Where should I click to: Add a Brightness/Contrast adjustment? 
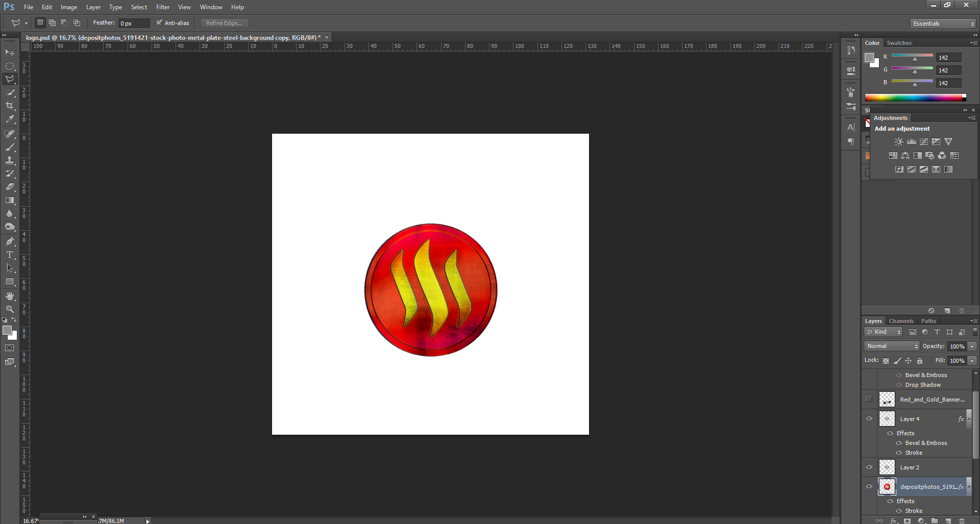899,142
